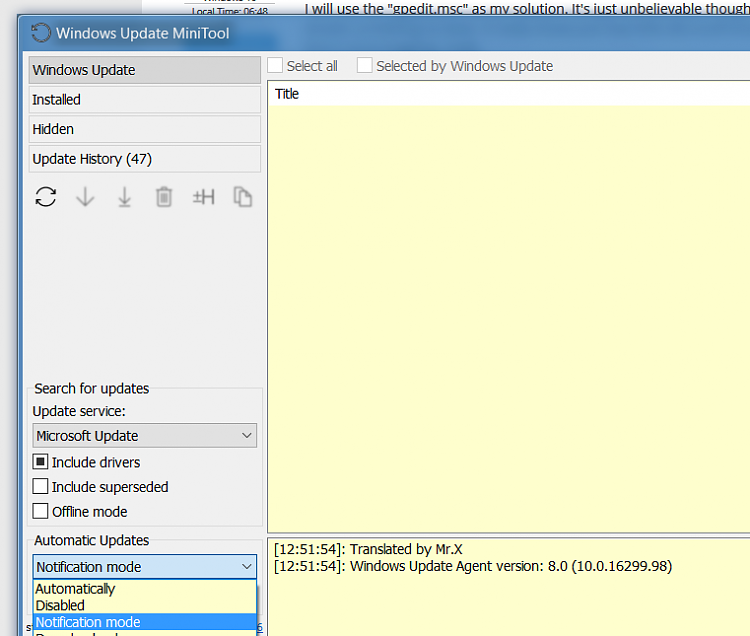750x636 pixels.
Task: Click the hide/unhide updates ±H icon
Action: pos(203,197)
